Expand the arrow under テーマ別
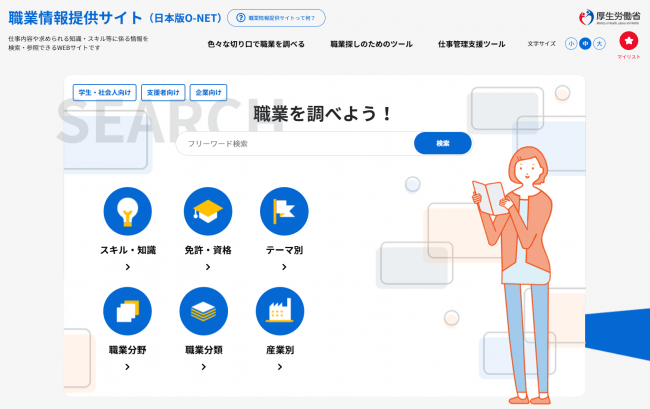The width and height of the screenshot is (650, 409). coord(284,267)
